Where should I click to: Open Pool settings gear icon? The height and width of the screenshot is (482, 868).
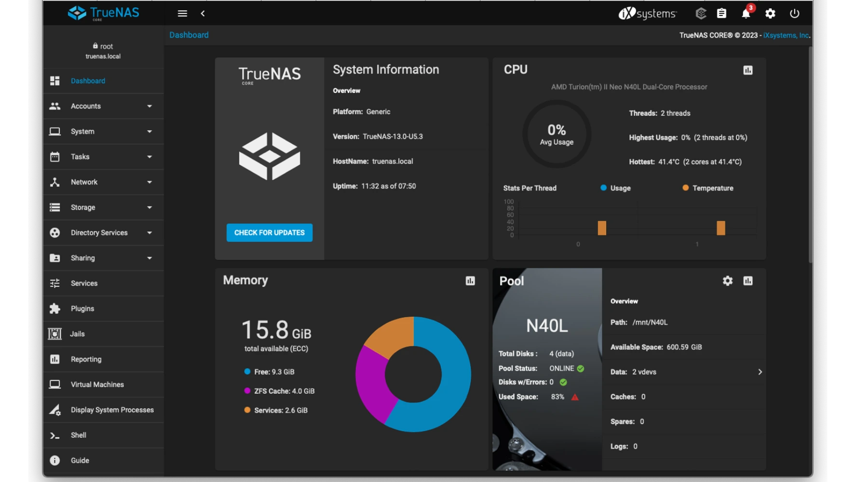tap(728, 281)
